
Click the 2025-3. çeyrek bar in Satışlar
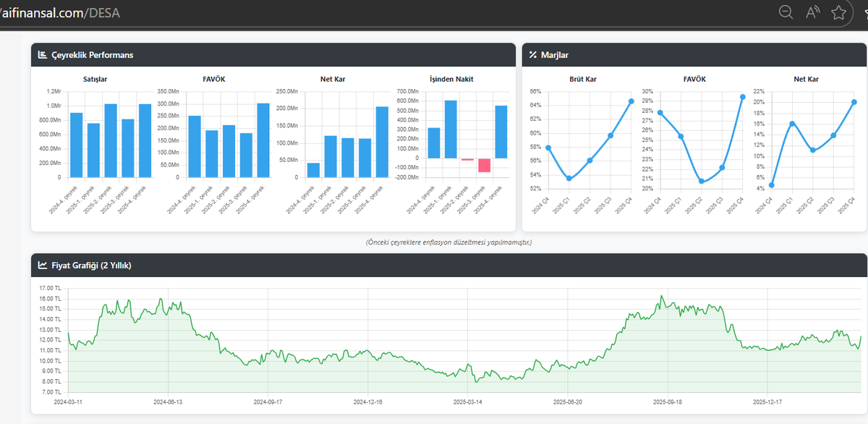[127, 148]
